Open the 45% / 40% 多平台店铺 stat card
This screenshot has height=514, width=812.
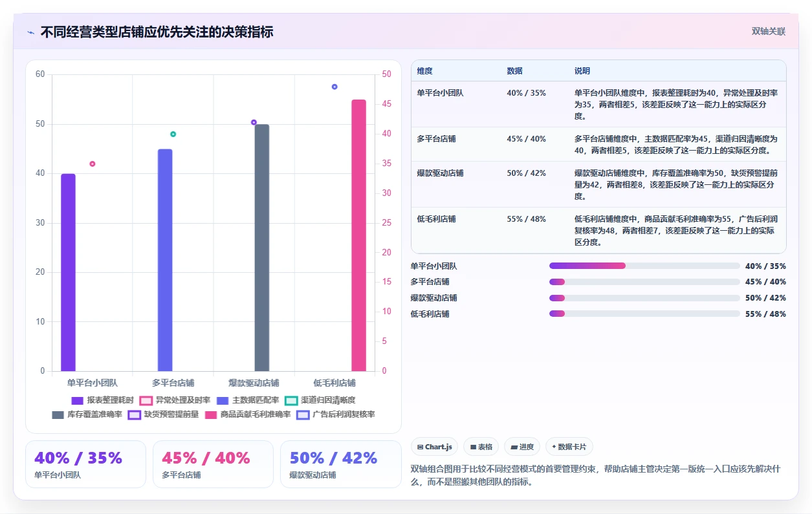pyautogui.click(x=213, y=464)
